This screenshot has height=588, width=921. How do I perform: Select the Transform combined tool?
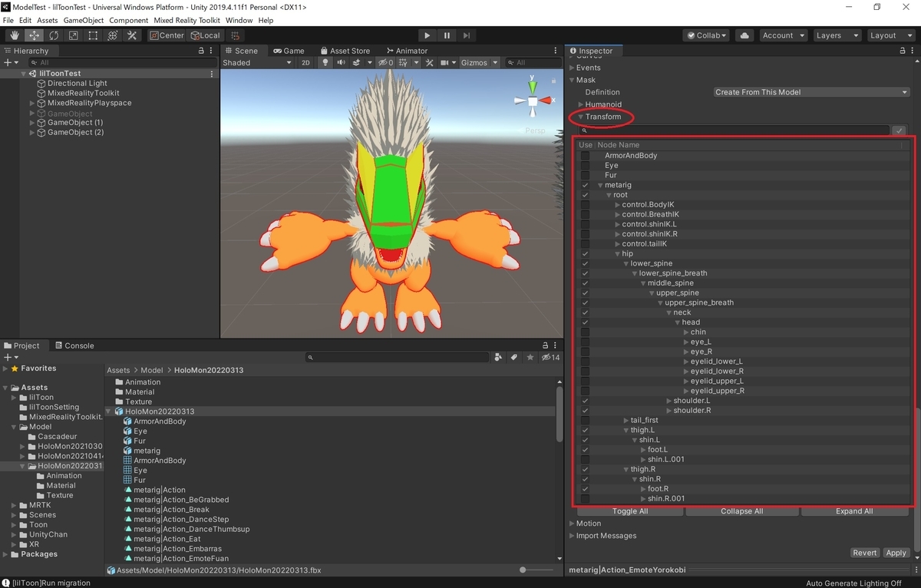coord(112,35)
